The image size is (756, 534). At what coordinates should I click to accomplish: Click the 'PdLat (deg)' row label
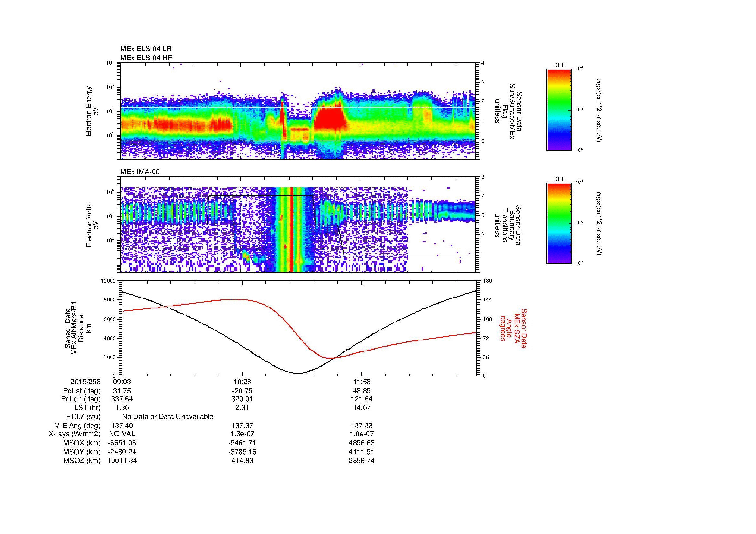(82, 391)
